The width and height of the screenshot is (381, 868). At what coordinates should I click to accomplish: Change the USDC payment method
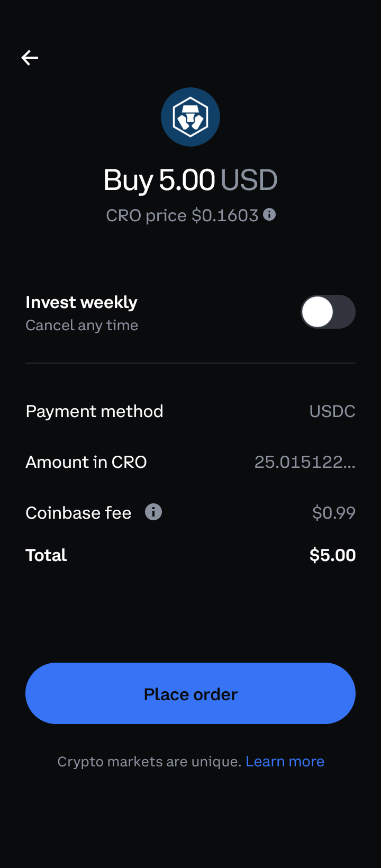(x=332, y=411)
